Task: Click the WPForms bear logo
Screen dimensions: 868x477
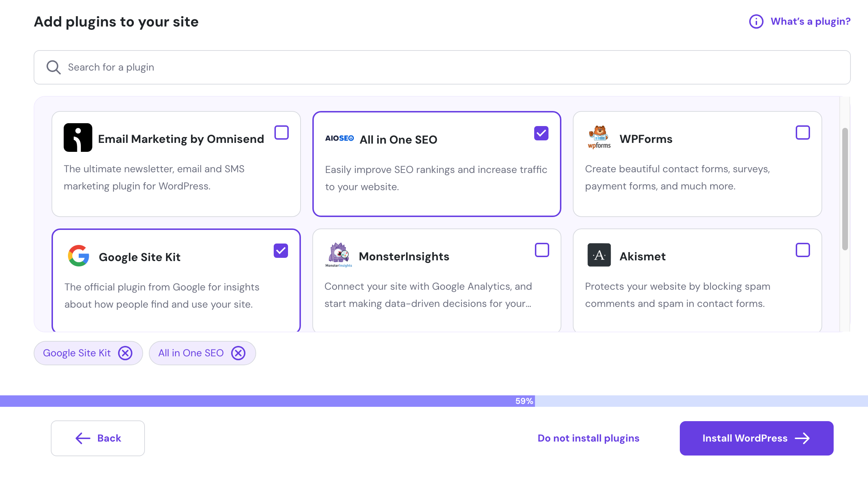Action: point(599,137)
